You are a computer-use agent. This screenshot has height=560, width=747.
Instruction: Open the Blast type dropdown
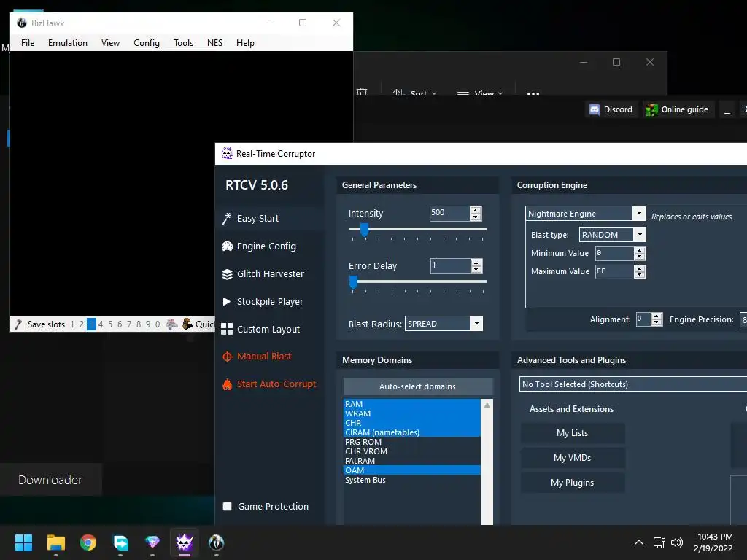click(640, 234)
